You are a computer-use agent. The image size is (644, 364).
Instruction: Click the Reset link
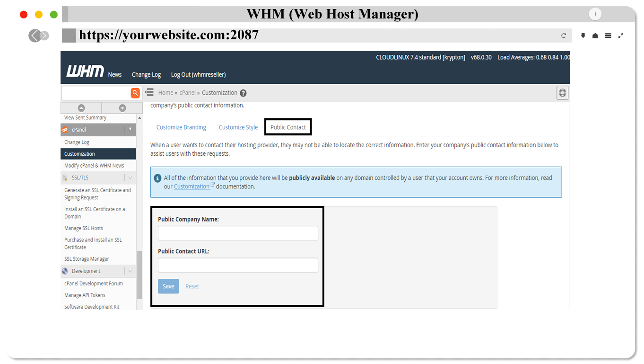tap(192, 286)
